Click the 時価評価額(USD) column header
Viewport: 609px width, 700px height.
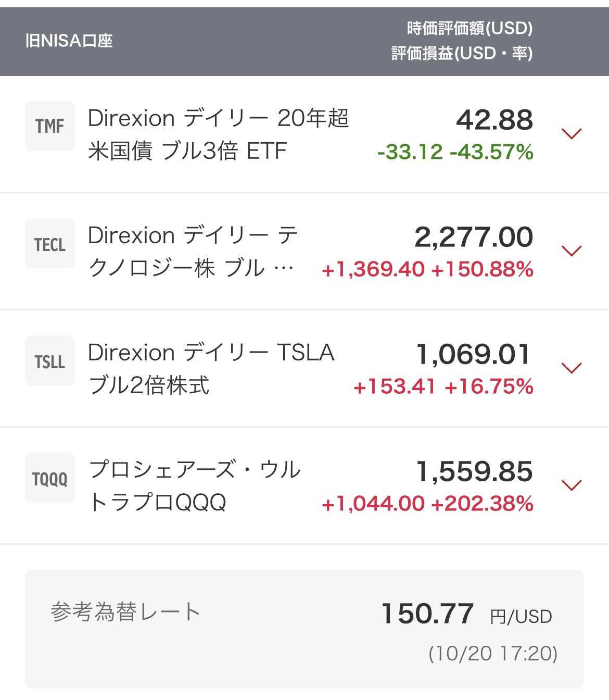coord(470,28)
